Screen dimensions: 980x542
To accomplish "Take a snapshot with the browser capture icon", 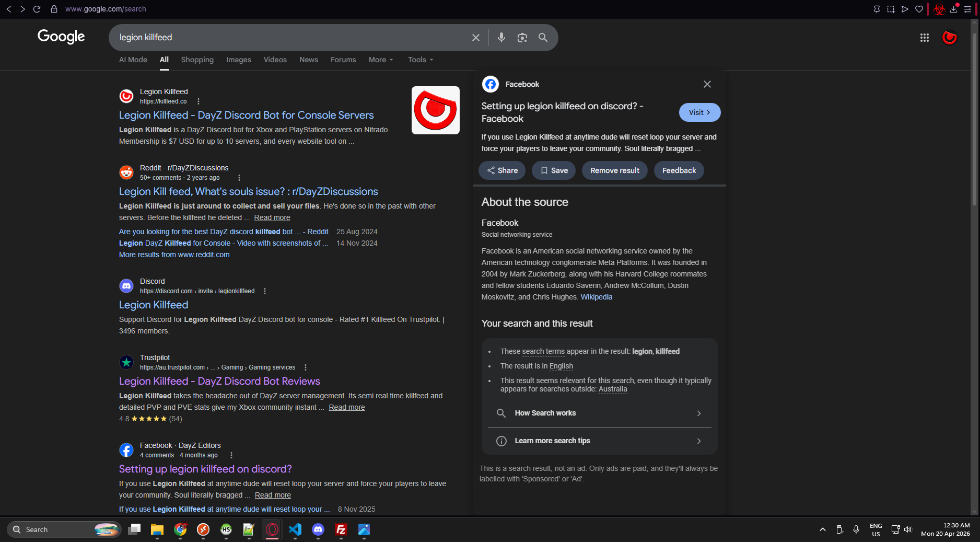I will (891, 9).
